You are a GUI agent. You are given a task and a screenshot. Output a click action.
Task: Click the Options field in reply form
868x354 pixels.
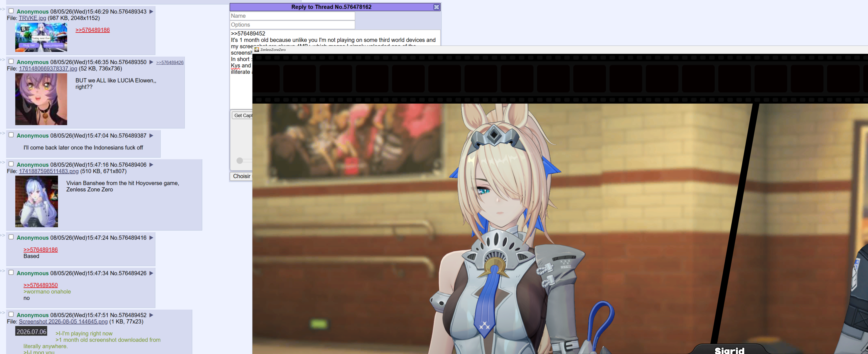292,25
